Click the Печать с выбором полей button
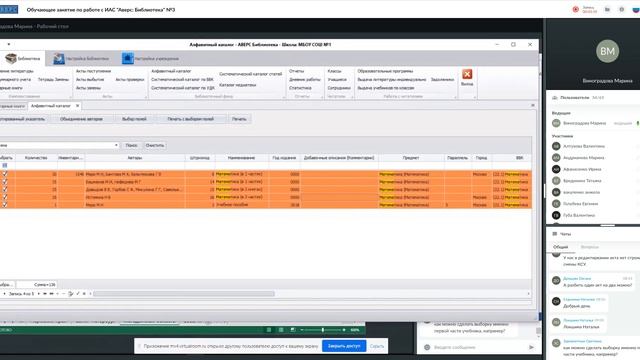The width and height of the screenshot is (640, 360). click(191, 119)
